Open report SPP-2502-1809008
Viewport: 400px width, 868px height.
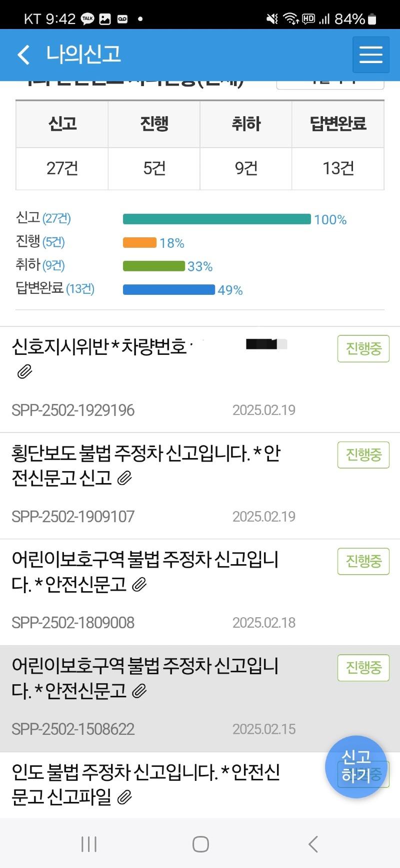tap(200, 592)
